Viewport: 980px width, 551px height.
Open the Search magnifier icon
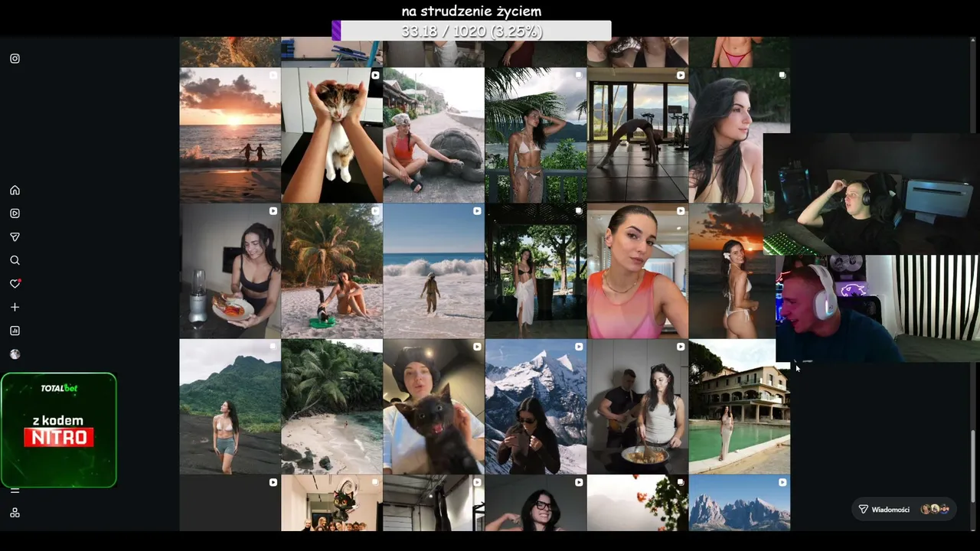tap(15, 261)
